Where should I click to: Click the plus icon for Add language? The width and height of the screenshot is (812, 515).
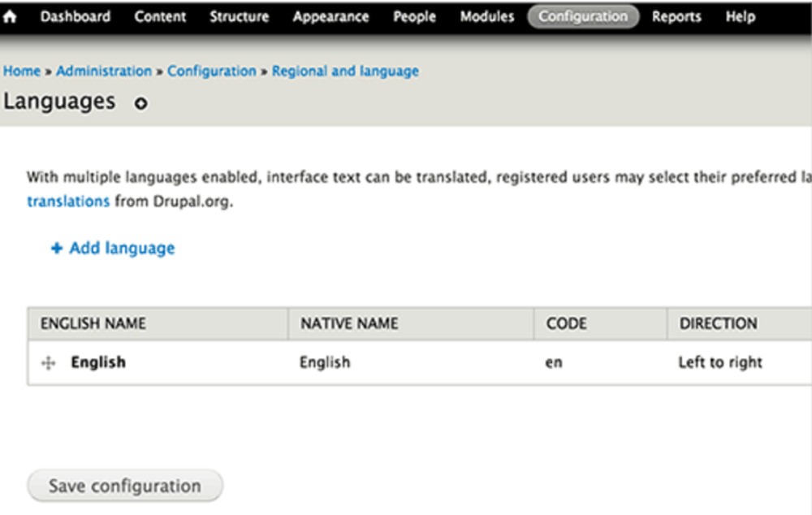56,249
